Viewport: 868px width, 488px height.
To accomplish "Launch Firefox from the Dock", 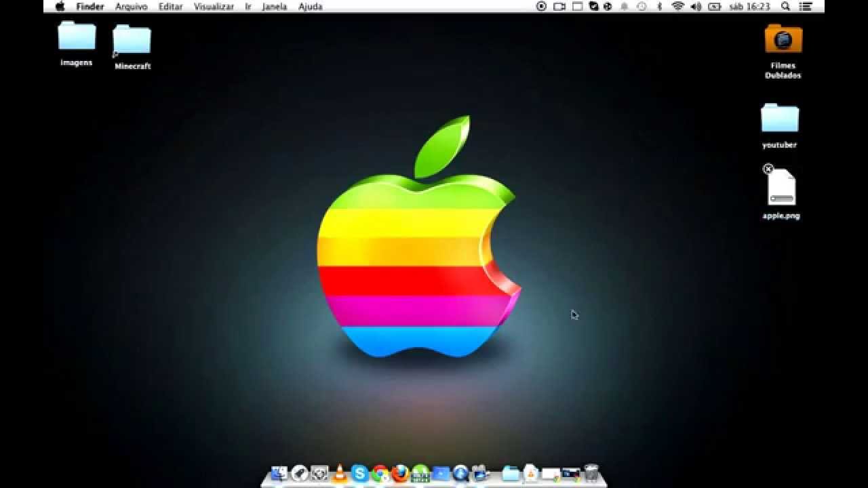I will [x=400, y=473].
